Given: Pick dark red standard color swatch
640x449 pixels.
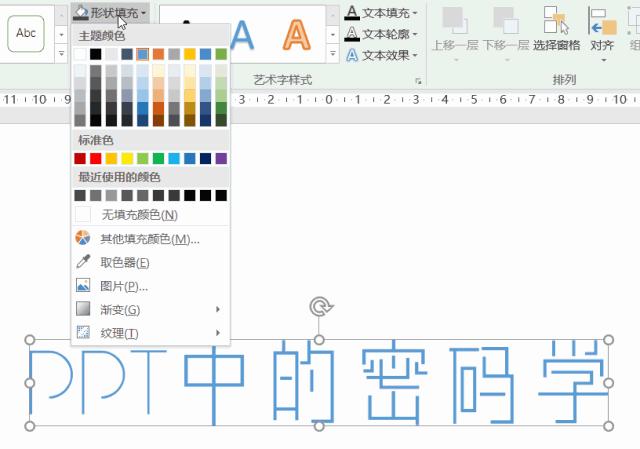Looking at the screenshot, I should pyautogui.click(x=80, y=158).
